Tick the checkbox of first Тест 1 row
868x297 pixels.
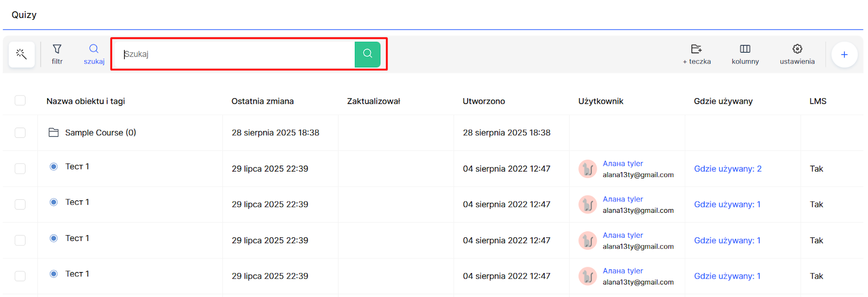tap(20, 168)
